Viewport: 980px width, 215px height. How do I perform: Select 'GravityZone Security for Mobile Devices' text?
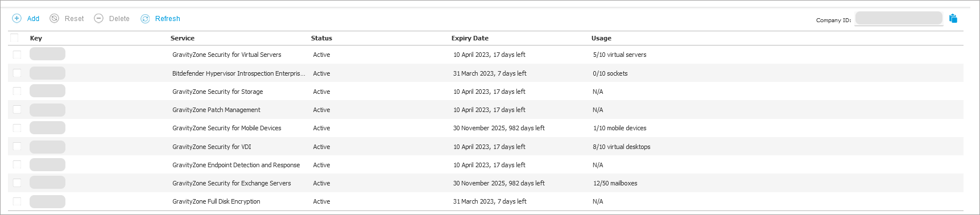pyautogui.click(x=227, y=128)
